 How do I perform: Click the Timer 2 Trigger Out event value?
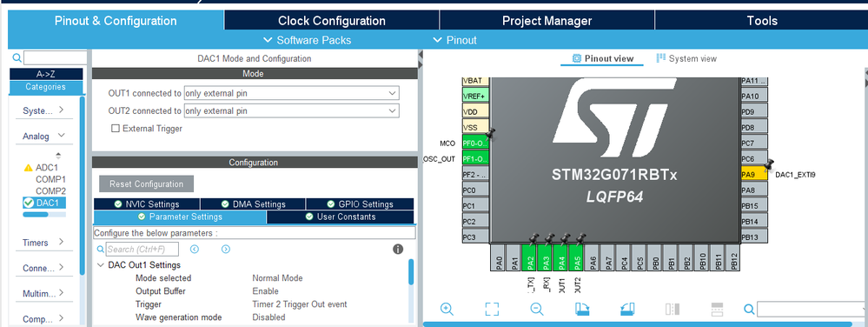point(300,304)
